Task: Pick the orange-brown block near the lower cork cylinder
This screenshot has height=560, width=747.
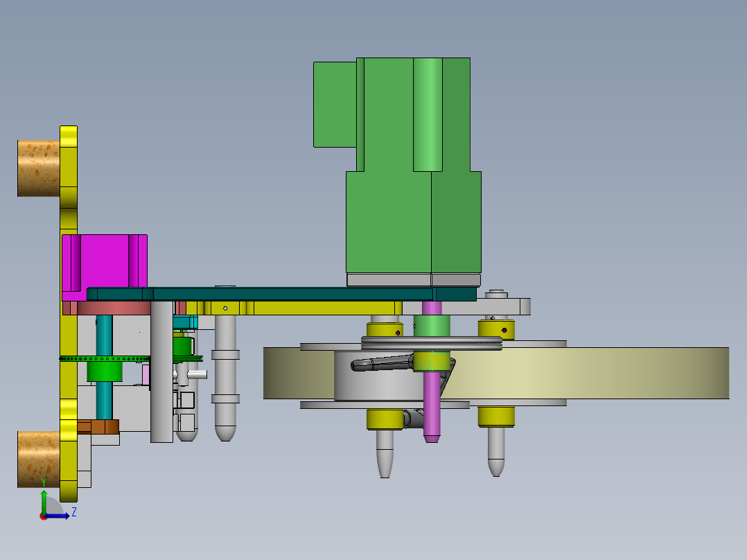Action: (x=98, y=426)
